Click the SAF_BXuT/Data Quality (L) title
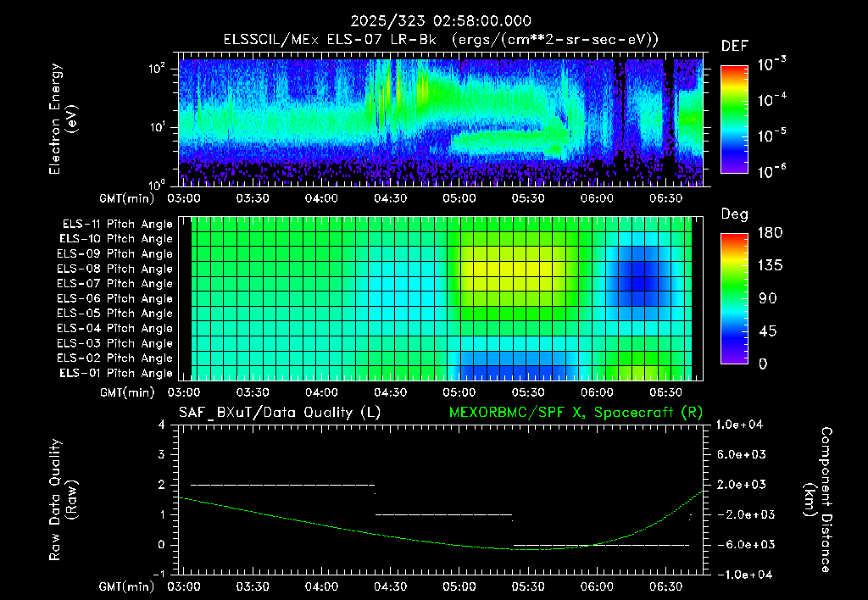 (x=280, y=413)
